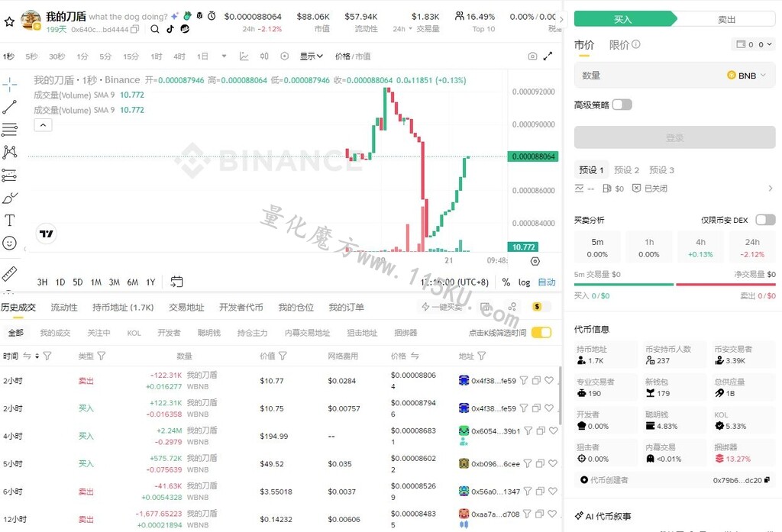Select the horizontal lines Fibonacci tool
Image resolution: width=782 pixels, height=532 pixels.
click(9, 130)
